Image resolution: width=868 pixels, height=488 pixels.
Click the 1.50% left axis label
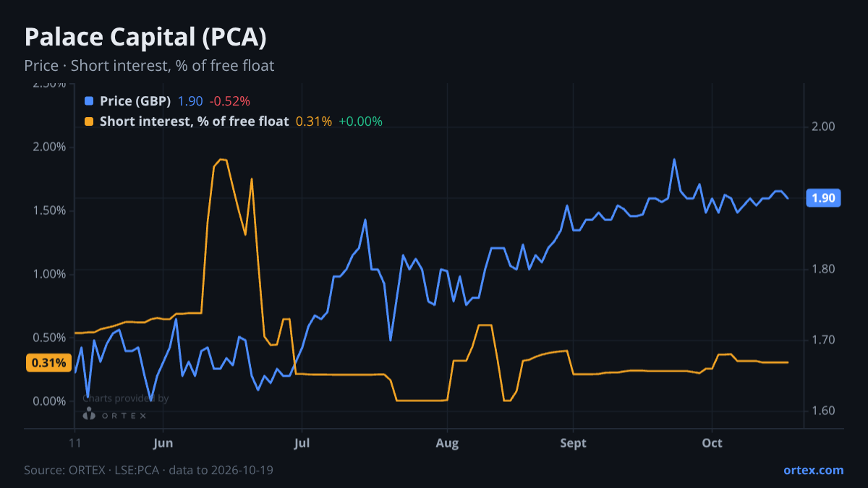pos(51,210)
